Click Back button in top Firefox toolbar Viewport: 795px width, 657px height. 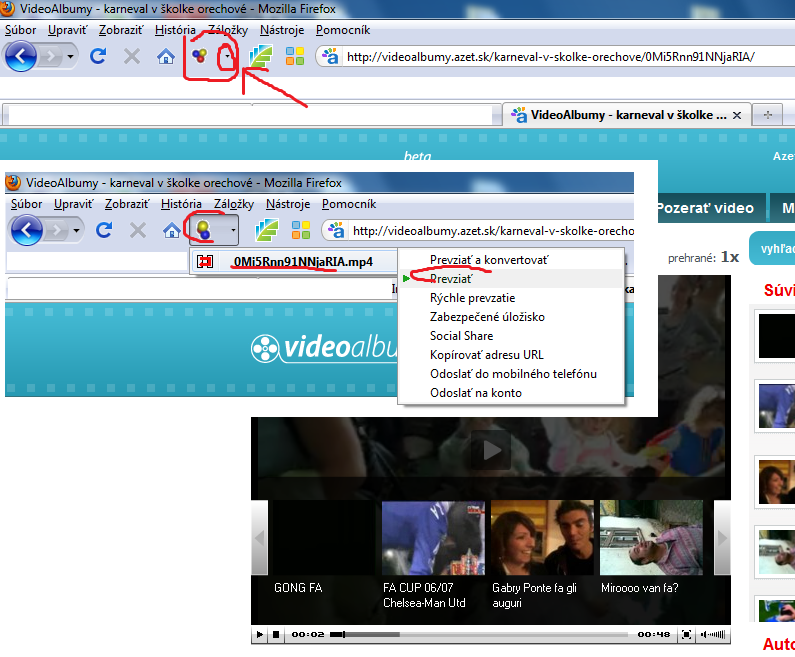coord(20,56)
